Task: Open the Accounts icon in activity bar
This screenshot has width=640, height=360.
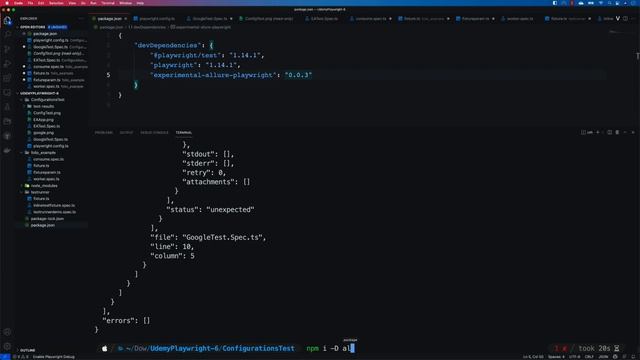Action: (x=7, y=332)
